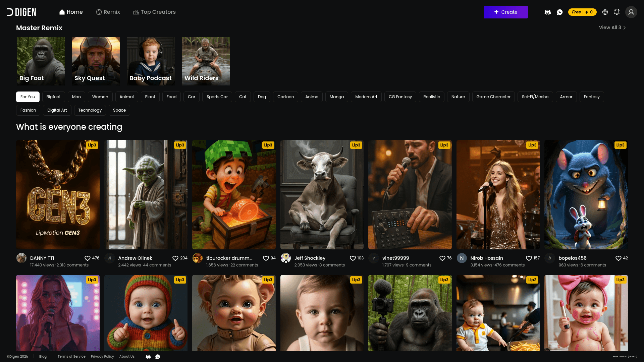Like Andrew Olinek's post heart icon
The image size is (644, 362).
click(x=175, y=258)
